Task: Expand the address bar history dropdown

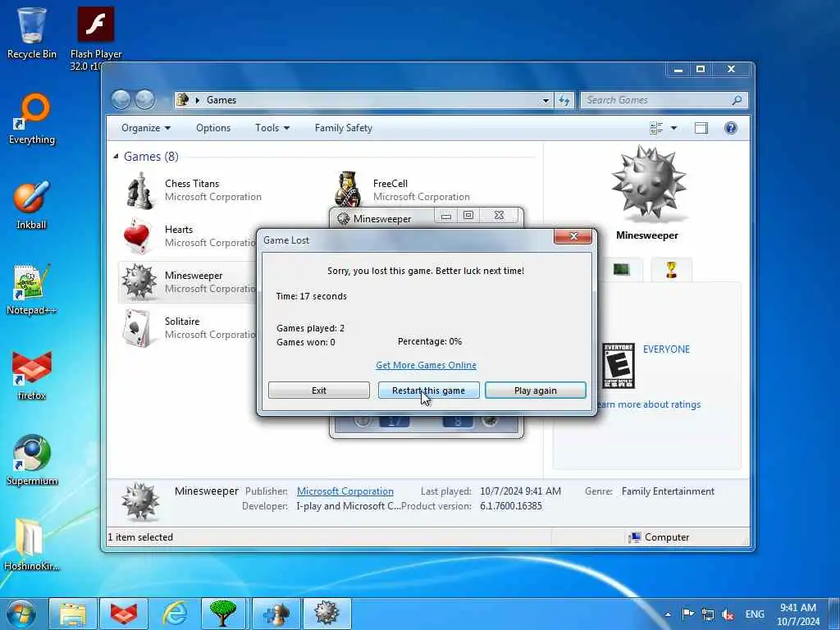Action: [546, 100]
